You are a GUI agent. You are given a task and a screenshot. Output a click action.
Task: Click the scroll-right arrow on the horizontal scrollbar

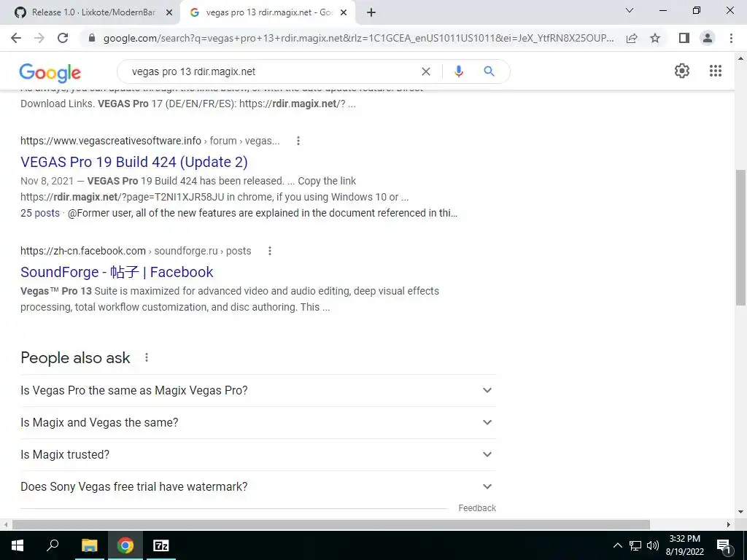click(x=729, y=525)
